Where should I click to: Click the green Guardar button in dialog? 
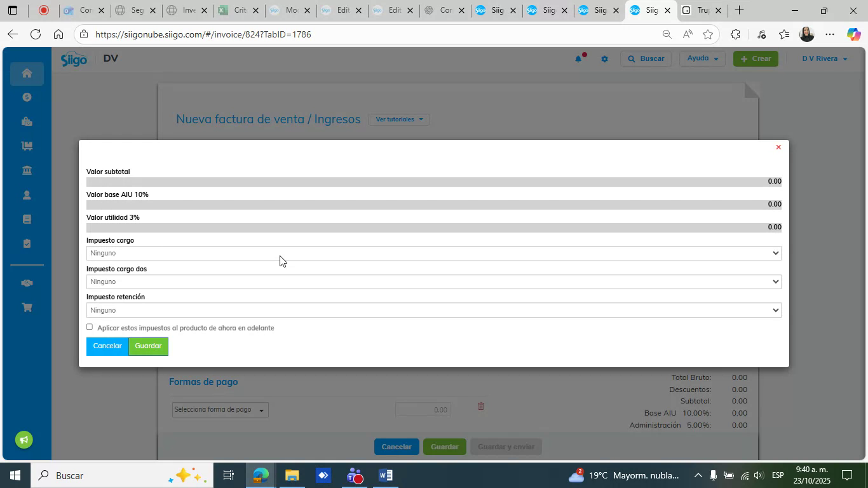tap(148, 346)
